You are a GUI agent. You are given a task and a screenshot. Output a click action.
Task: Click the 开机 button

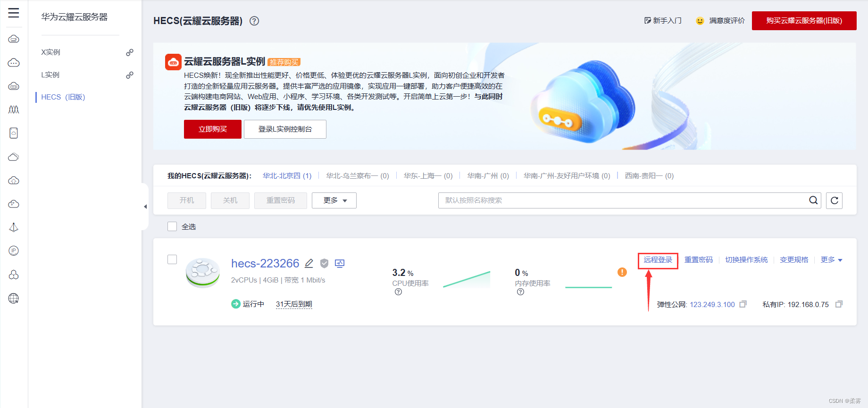point(187,200)
